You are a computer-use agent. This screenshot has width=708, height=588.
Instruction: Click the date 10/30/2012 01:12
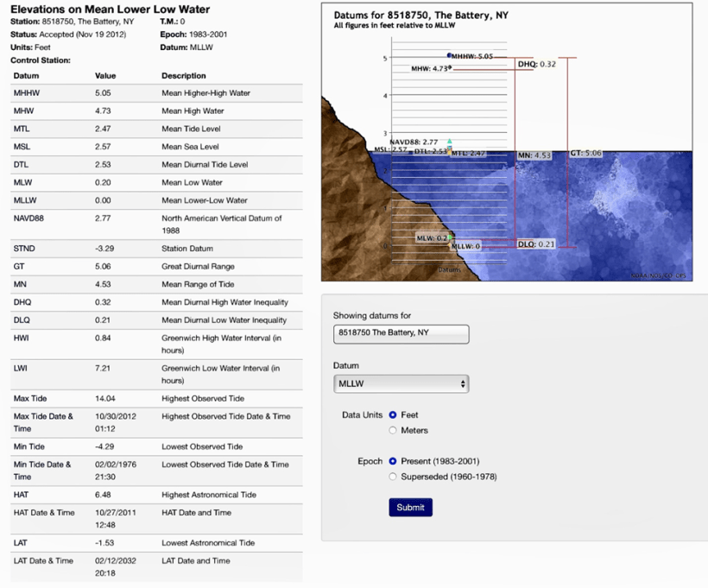[116, 423]
